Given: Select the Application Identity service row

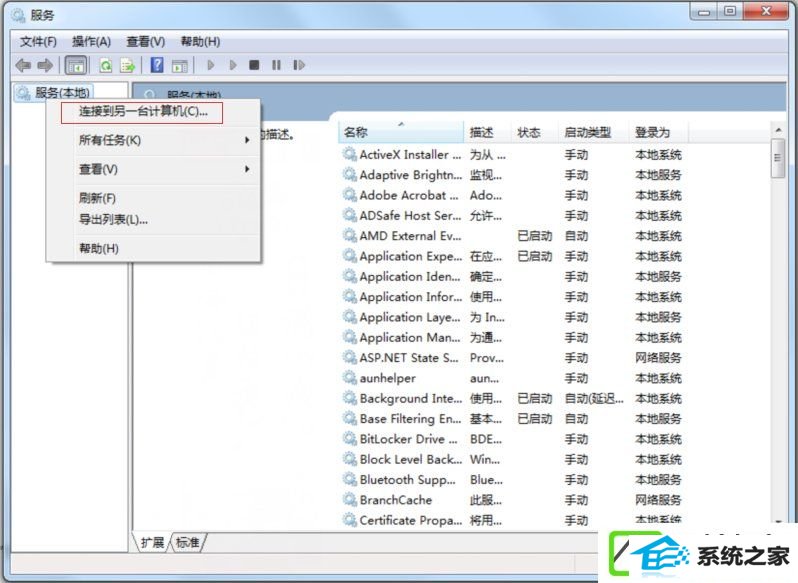Looking at the screenshot, I should [x=513, y=276].
